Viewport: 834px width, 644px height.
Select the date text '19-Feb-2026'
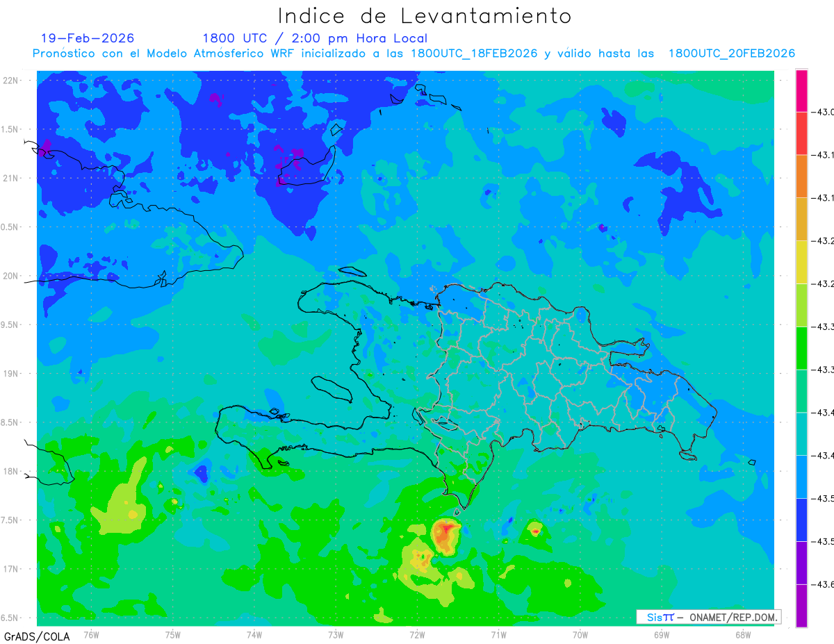[88, 38]
